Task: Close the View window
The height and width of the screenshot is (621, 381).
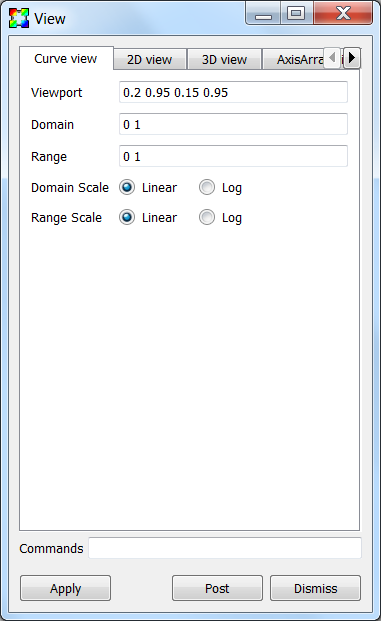Action: tap(343, 14)
